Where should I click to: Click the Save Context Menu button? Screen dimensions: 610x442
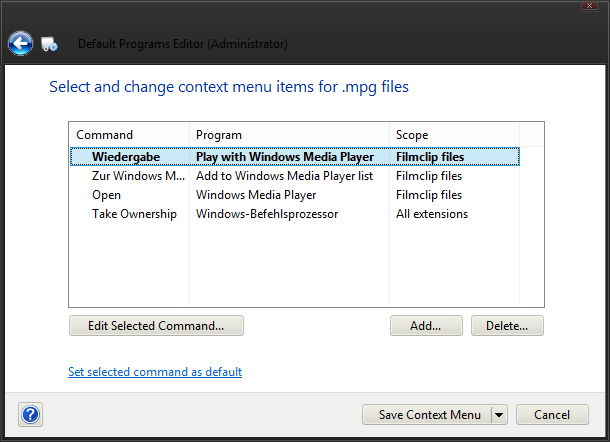tap(427, 415)
